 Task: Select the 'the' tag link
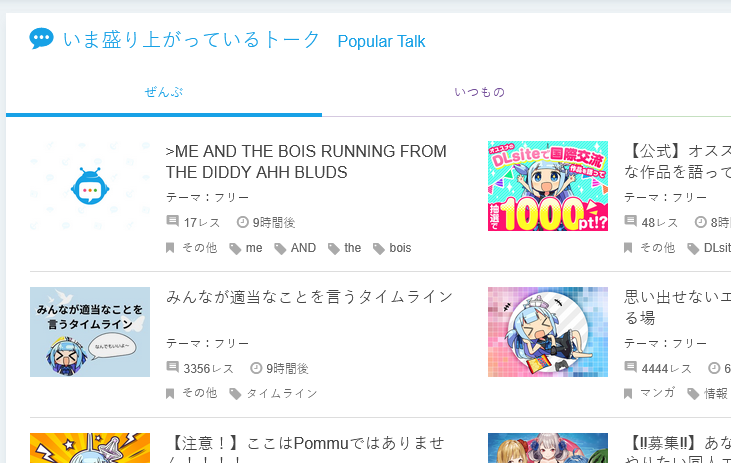tap(352, 248)
